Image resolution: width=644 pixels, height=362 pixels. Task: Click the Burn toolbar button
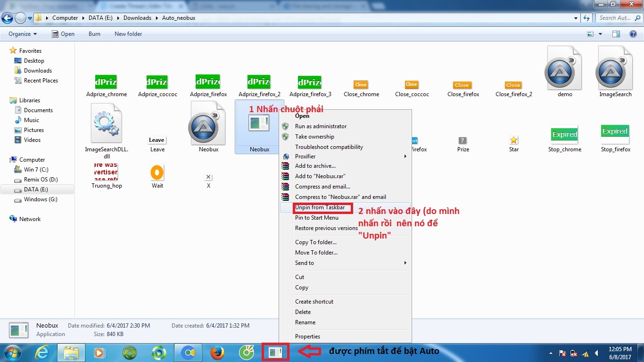(x=94, y=34)
